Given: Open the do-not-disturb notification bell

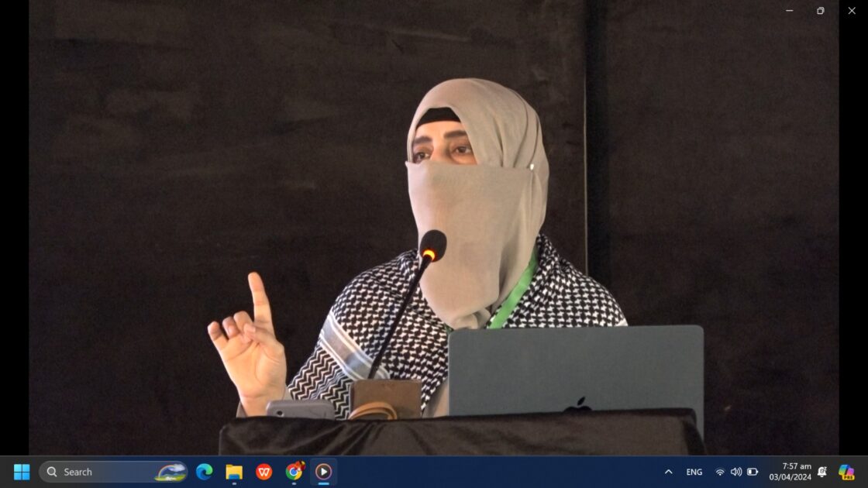Looking at the screenshot, I should pos(822,472).
